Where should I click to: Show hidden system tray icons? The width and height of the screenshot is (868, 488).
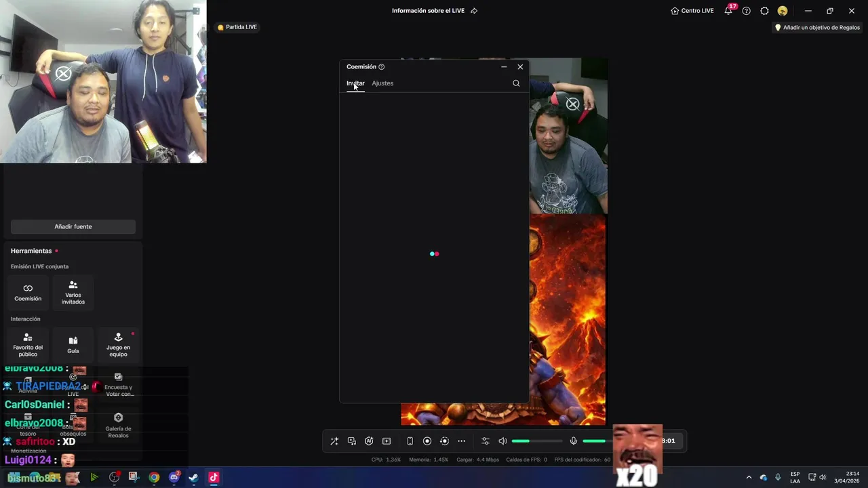click(x=749, y=477)
